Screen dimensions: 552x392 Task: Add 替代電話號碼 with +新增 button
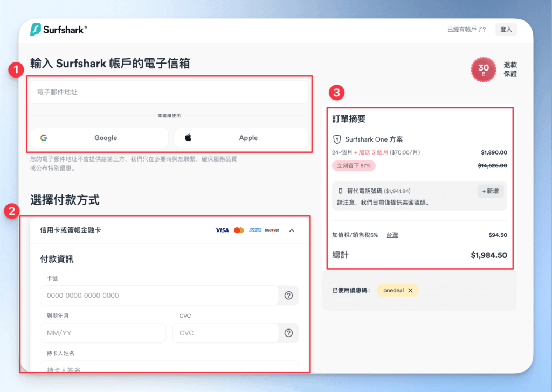pyautogui.click(x=491, y=191)
